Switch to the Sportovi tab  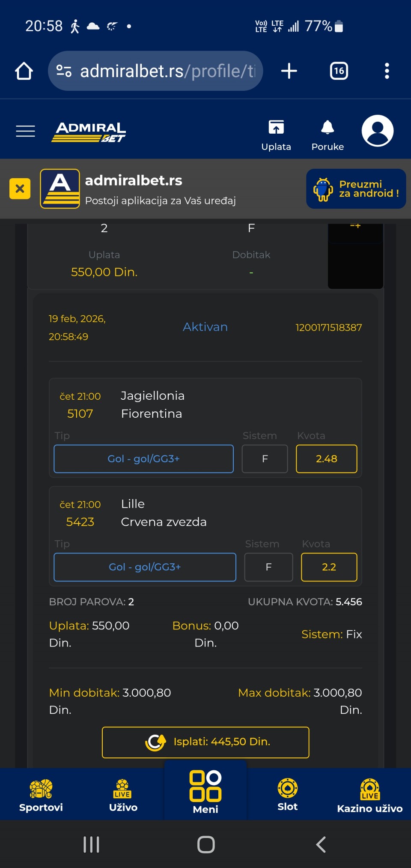tap(41, 795)
